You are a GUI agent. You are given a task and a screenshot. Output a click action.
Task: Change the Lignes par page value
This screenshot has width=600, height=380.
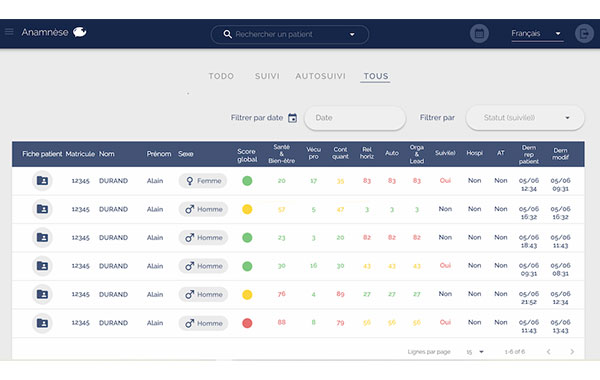click(x=475, y=352)
